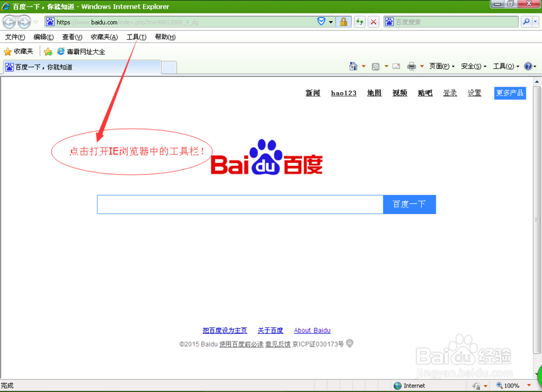Click the 收藏夹 favorites star button

[18, 52]
